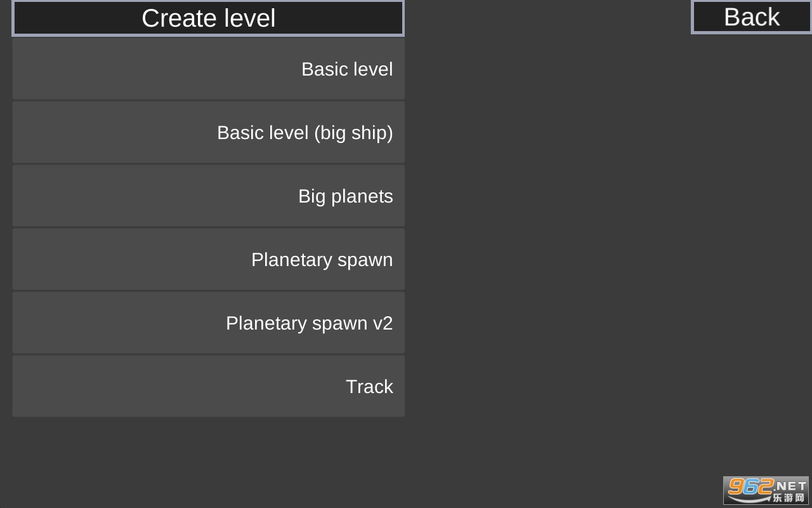Select Planetary spawn entry
This screenshot has height=508, width=812.
click(x=208, y=259)
